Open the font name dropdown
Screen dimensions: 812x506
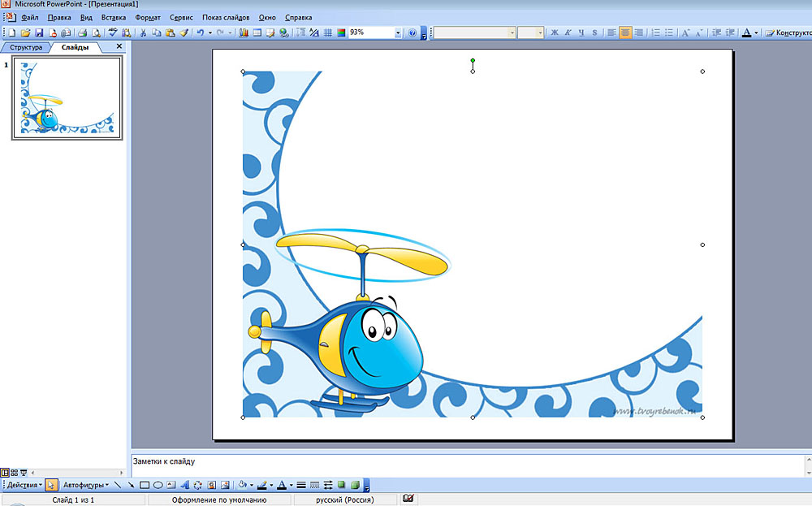(512, 33)
